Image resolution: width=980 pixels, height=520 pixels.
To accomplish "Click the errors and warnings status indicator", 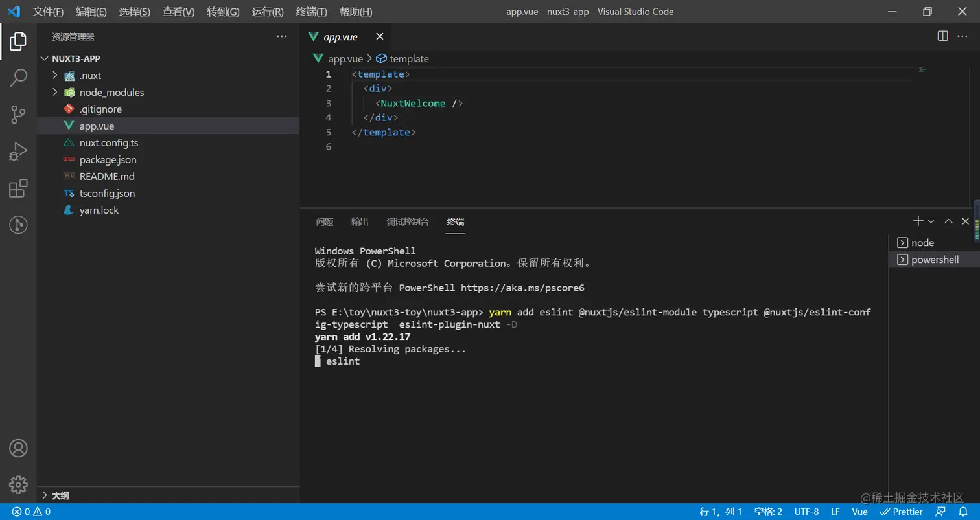I will click(x=31, y=512).
